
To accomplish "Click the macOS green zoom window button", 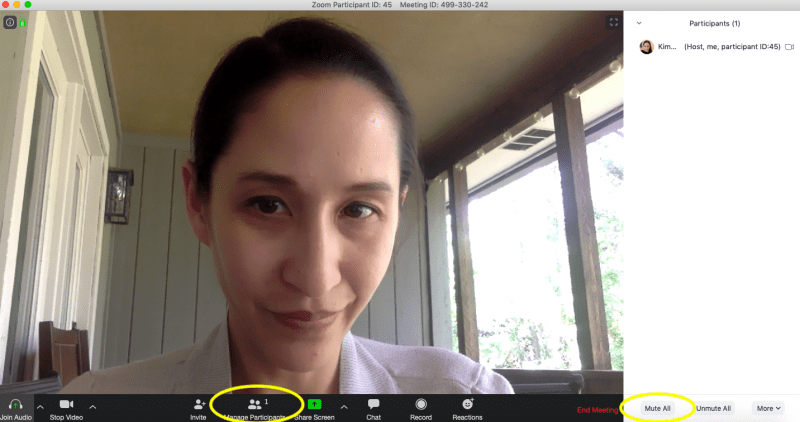I will point(28,5).
